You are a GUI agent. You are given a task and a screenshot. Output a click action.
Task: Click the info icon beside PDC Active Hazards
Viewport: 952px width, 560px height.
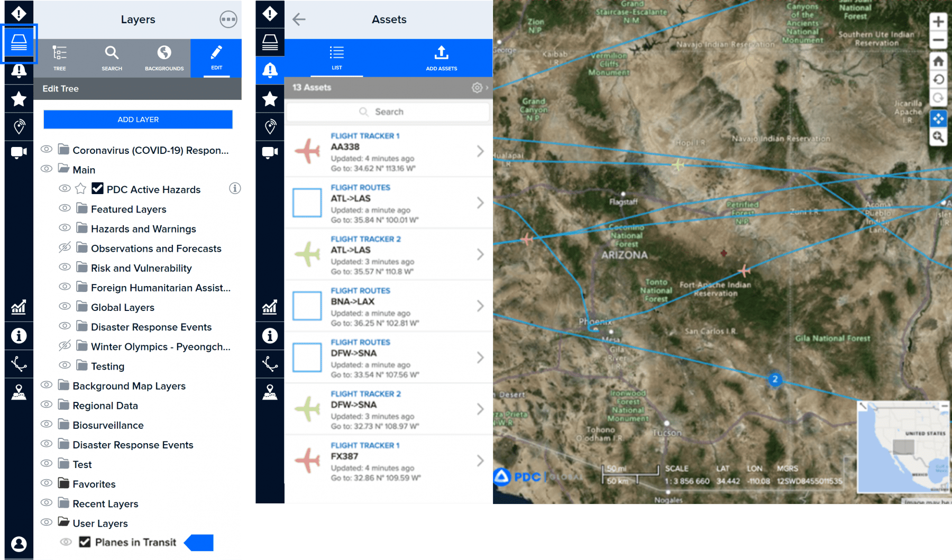pos(235,188)
